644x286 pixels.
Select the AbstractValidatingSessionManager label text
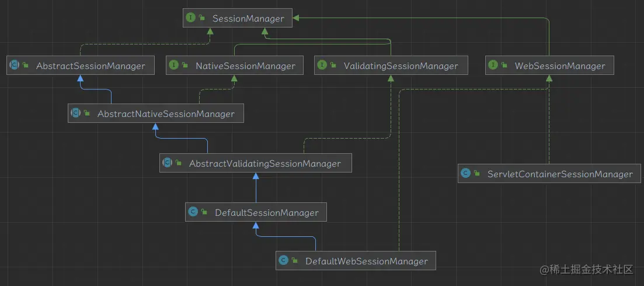(265, 164)
